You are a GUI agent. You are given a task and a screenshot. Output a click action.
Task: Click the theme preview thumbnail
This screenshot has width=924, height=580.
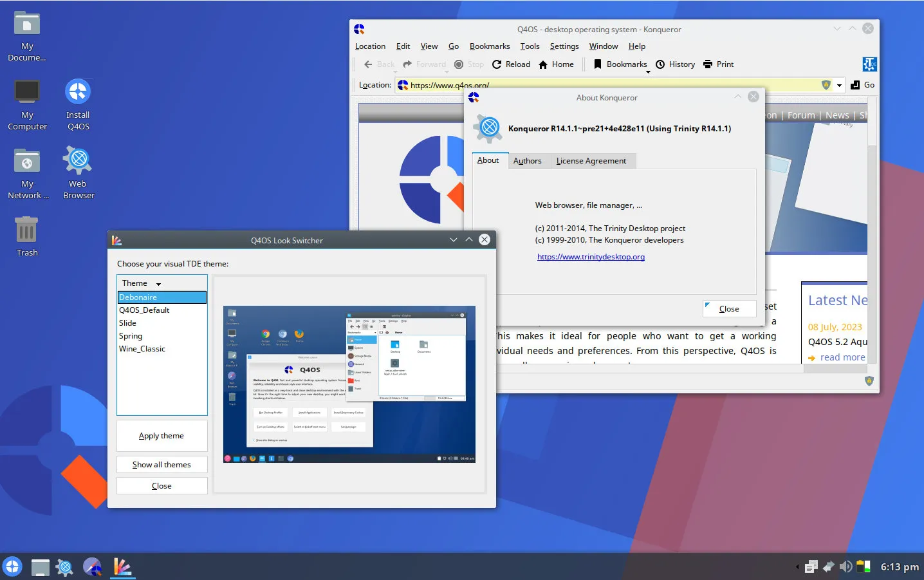click(349, 384)
